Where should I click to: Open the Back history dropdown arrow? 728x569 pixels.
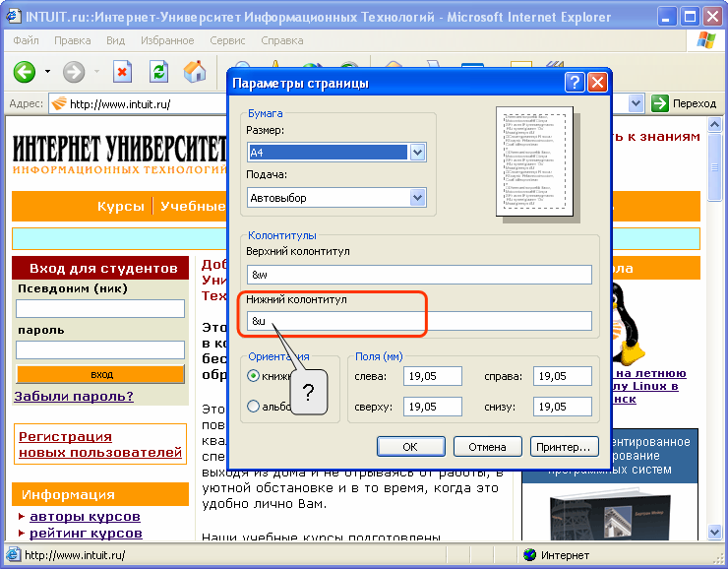(47, 72)
